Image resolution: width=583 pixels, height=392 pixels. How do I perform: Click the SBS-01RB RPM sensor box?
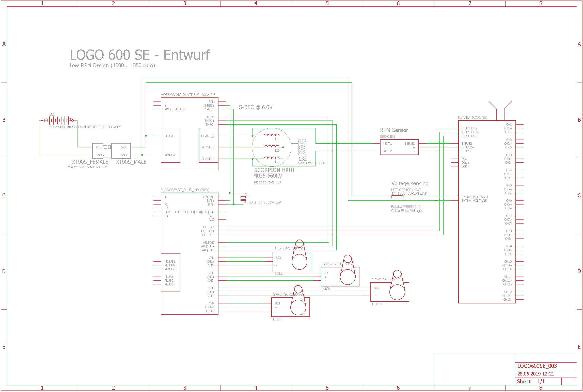[399, 147]
